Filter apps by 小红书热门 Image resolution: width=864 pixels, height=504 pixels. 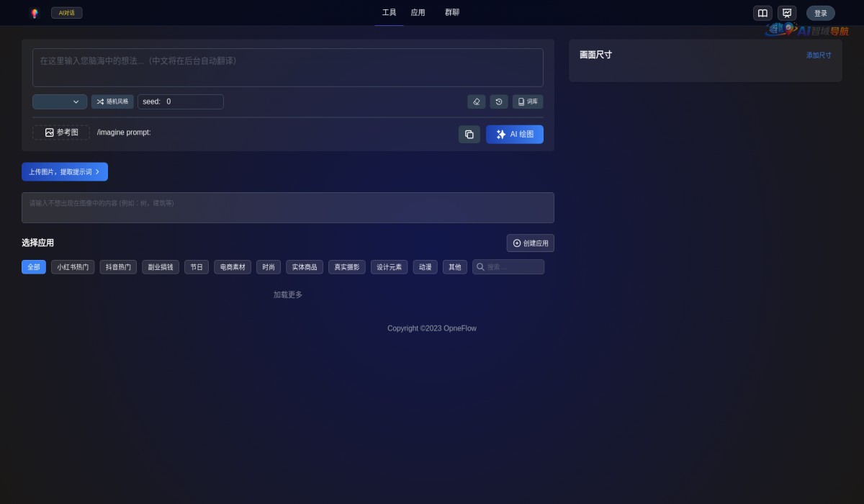[73, 266]
